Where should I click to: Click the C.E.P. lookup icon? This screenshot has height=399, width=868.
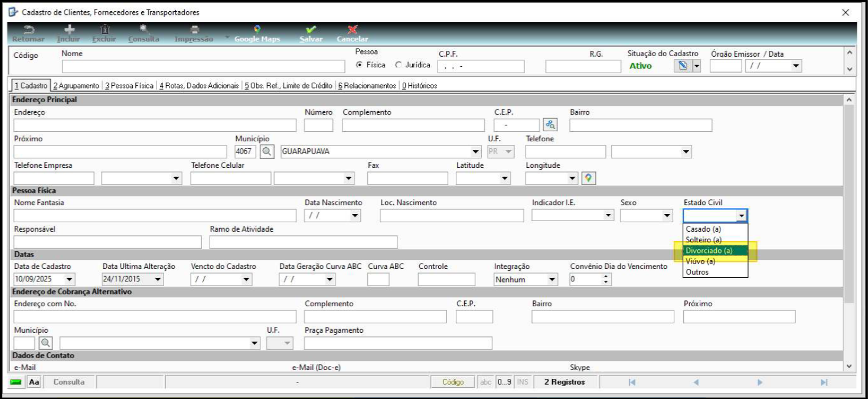(550, 125)
